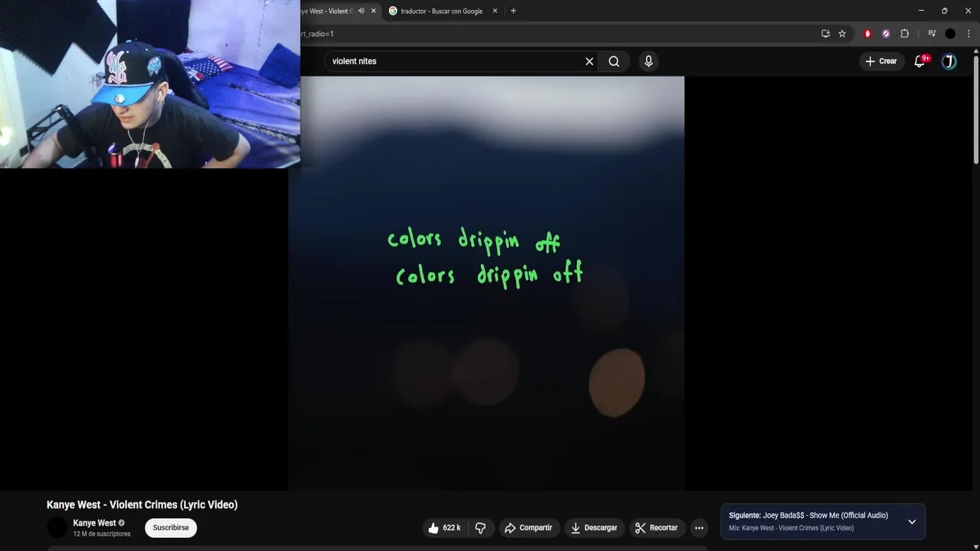Viewport: 980px width, 551px height.
Task: Dislike the video with thumbs down
Action: tap(480, 528)
